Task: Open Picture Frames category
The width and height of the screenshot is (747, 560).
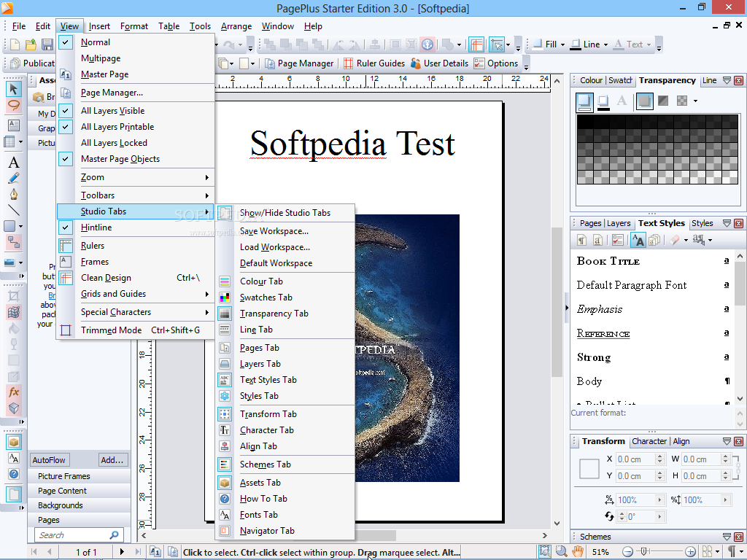Action: coord(79,476)
